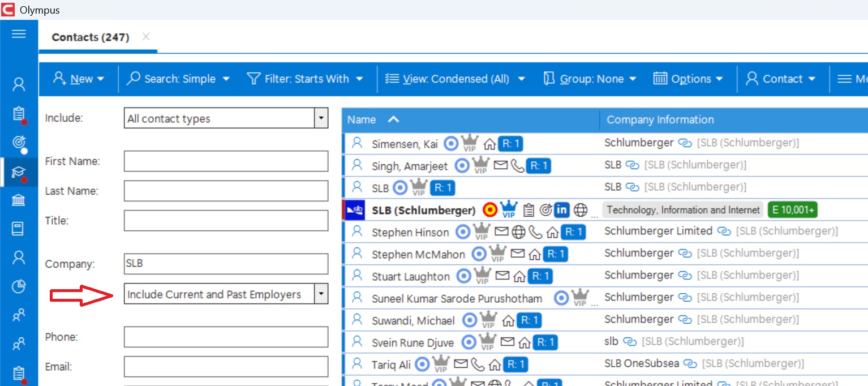Click into the Last Name field
Screen dimensions: 868x386
coord(226,191)
